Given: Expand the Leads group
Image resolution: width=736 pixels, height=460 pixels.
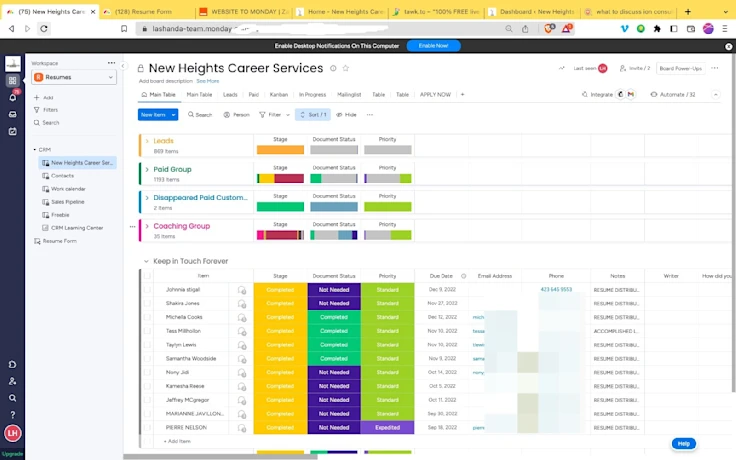Looking at the screenshot, I should coord(147,141).
